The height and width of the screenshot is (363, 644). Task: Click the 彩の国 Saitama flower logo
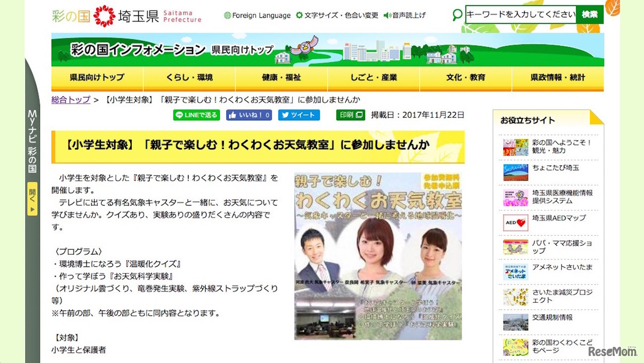point(105,15)
